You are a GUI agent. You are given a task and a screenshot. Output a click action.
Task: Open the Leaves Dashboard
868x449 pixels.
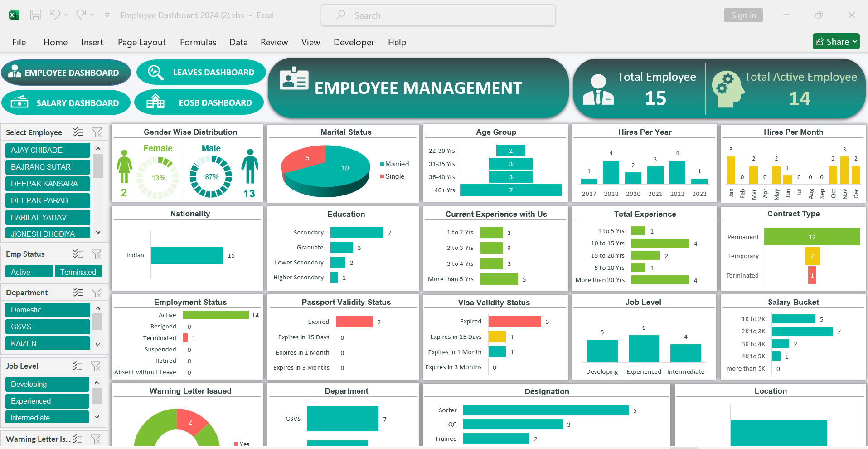click(x=201, y=72)
